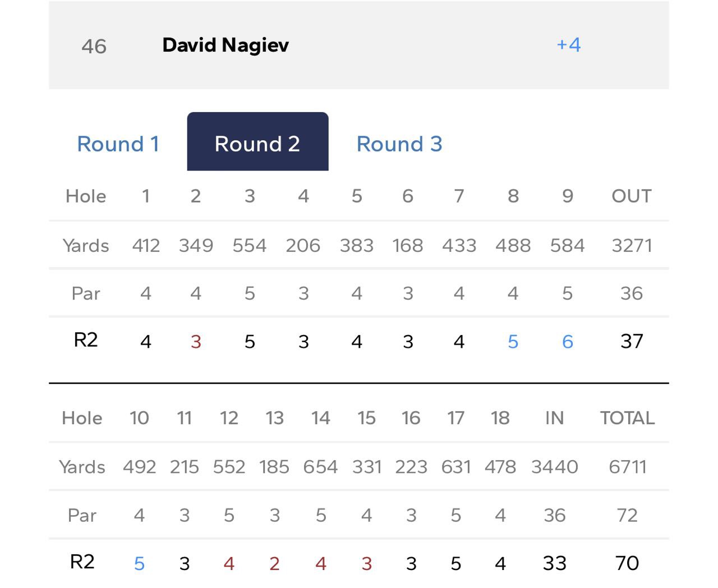Click the front nine score of 37
This screenshot has width=718, height=588.
click(632, 341)
